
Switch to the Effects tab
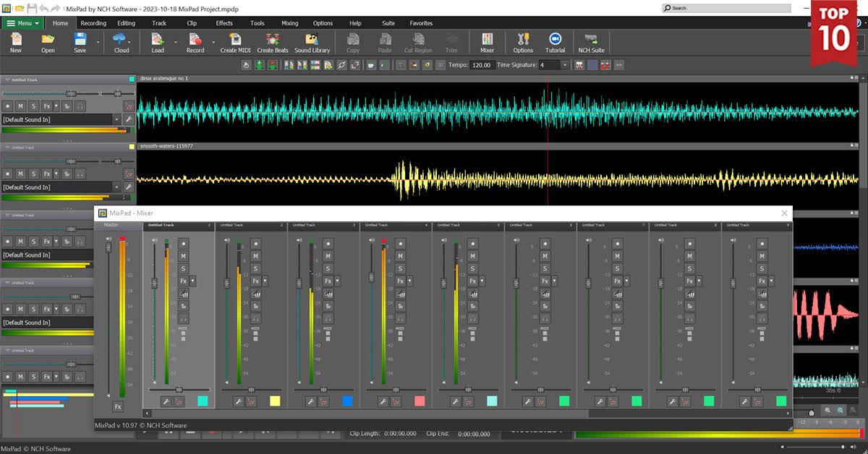[x=224, y=23]
